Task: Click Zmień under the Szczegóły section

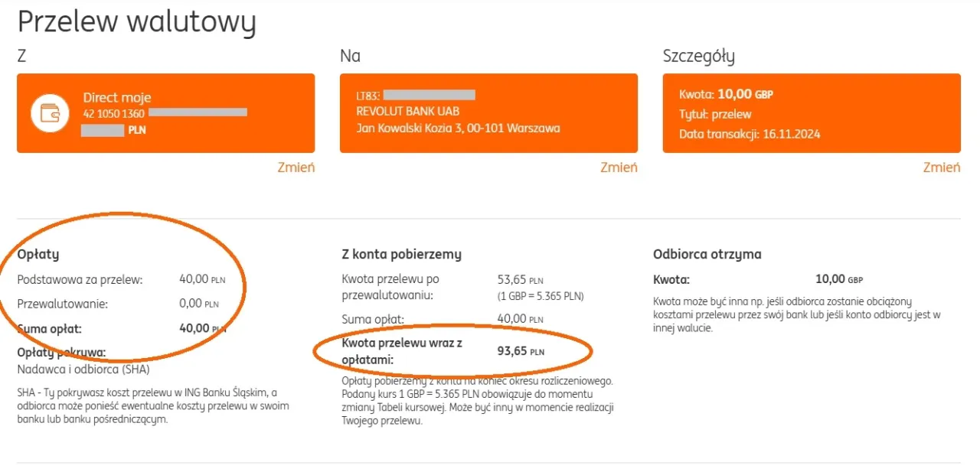Action: coord(941,167)
